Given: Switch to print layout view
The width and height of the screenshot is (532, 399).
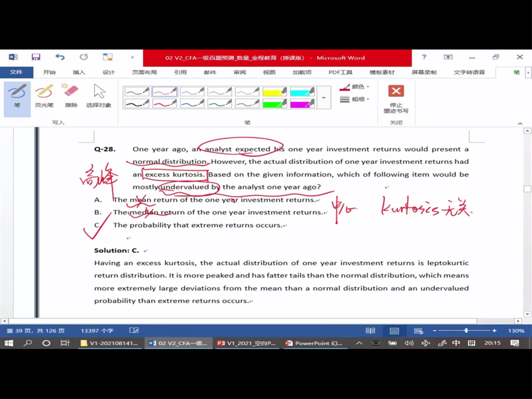Looking at the screenshot, I should pyautogui.click(x=394, y=330).
